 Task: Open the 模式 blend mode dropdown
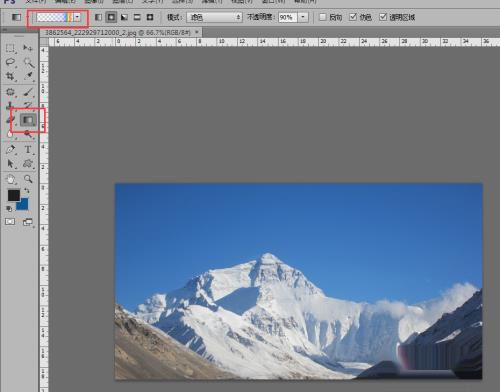click(x=214, y=17)
